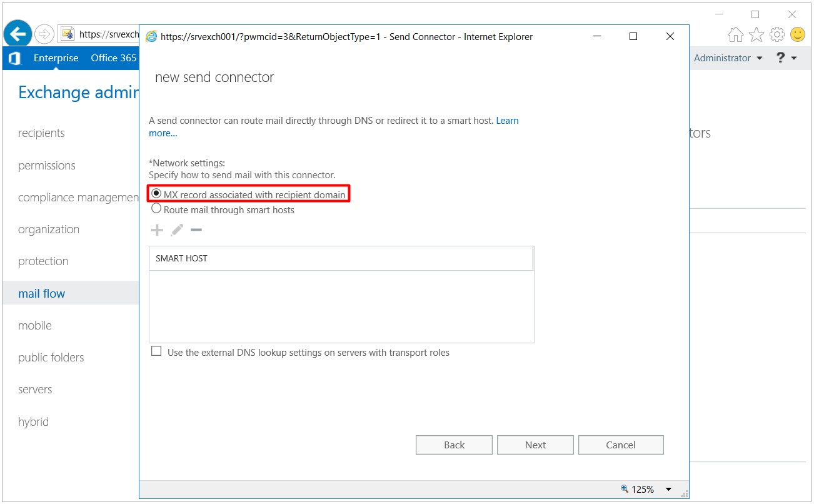This screenshot has width=814, height=504.
Task: Open public folders section
Action: click(51, 358)
